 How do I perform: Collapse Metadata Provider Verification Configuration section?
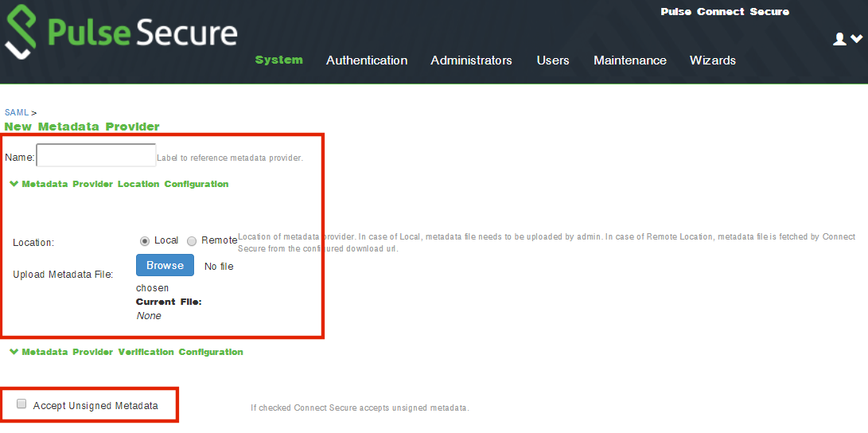127,352
